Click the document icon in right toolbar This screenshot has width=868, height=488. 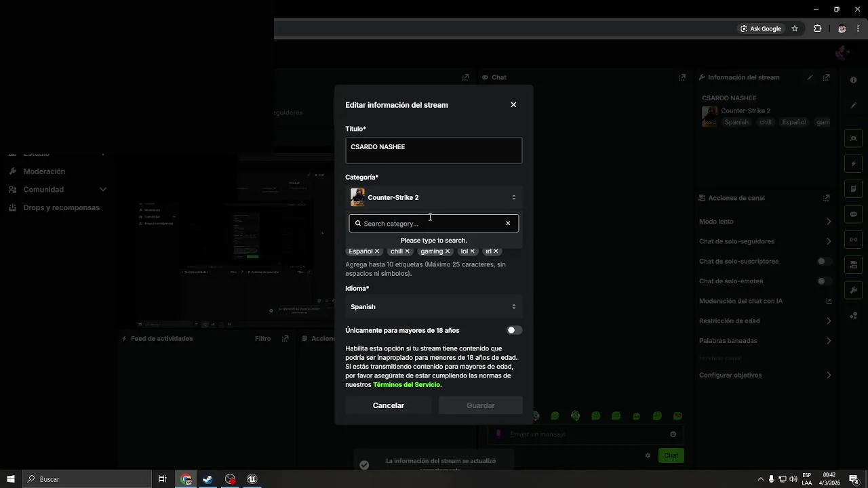coord(854,189)
